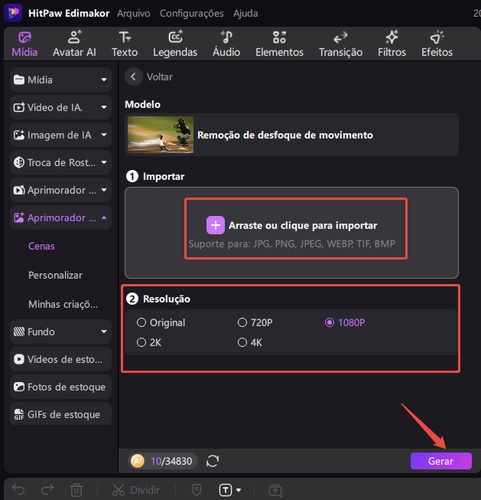Open the Elementos panel
Viewport: 481px width, 500px height.
[279, 44]
